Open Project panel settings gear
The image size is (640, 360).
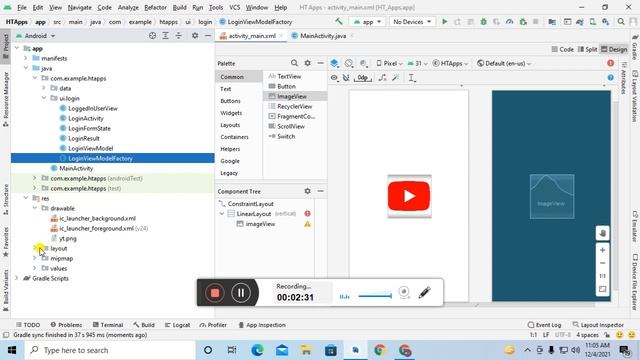195,36
